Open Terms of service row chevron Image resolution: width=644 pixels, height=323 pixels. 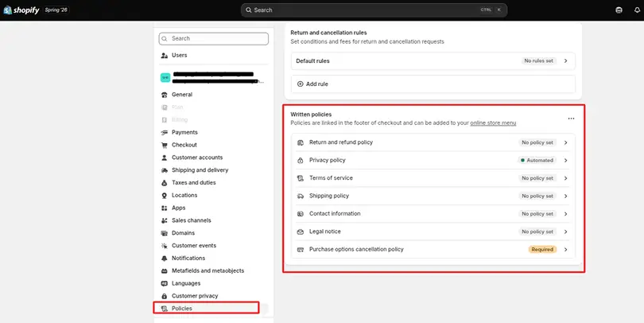565,178
